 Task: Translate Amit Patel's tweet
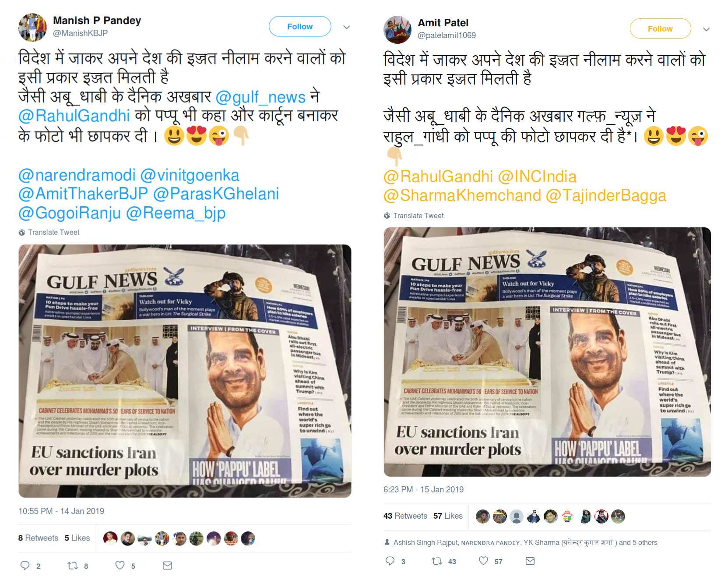418,216
